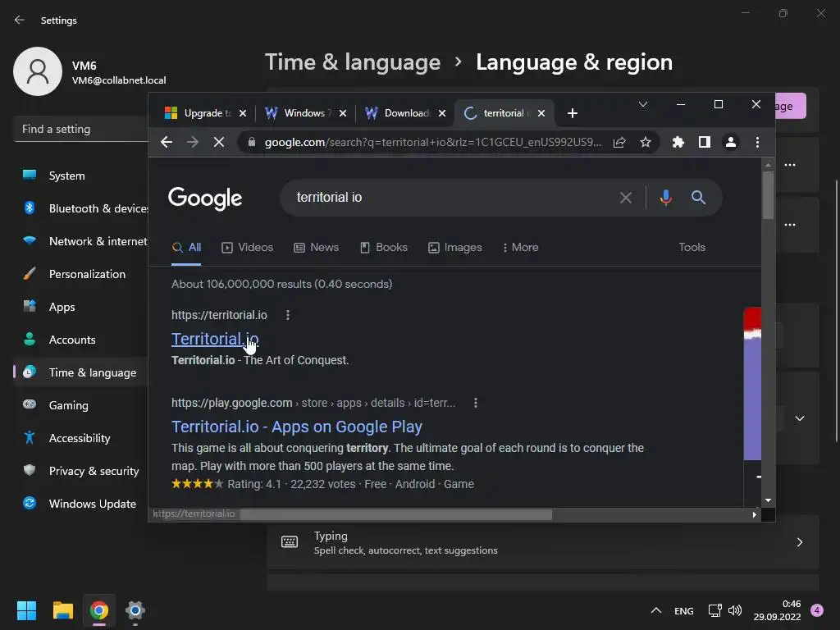Click the Chrome address bar URL

pyautogui.click(x=433, y=142)
